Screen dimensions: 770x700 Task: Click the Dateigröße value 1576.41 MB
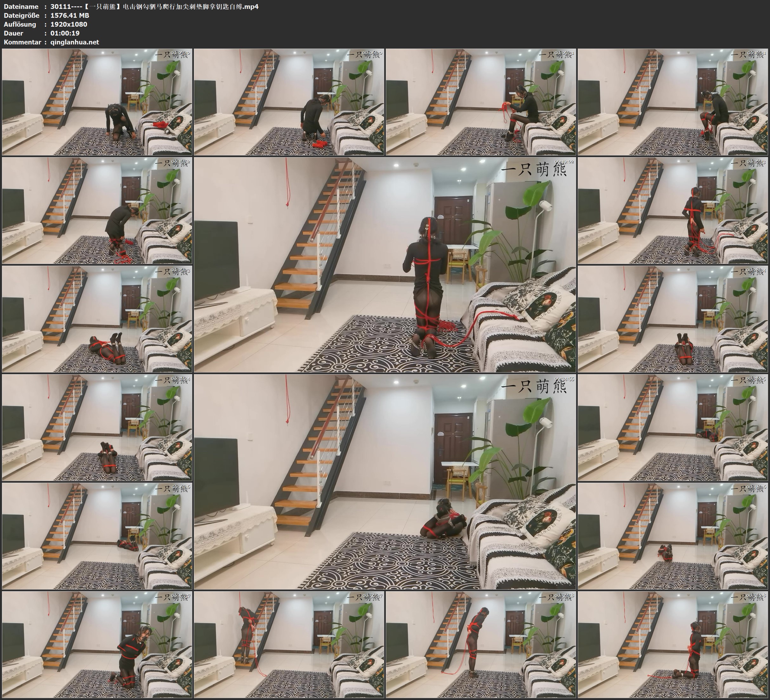coord(69,16)
